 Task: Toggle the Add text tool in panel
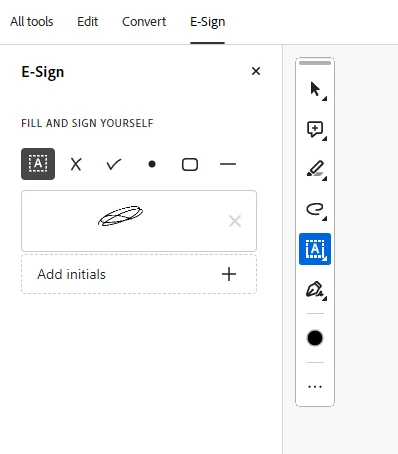pos(38,164)
